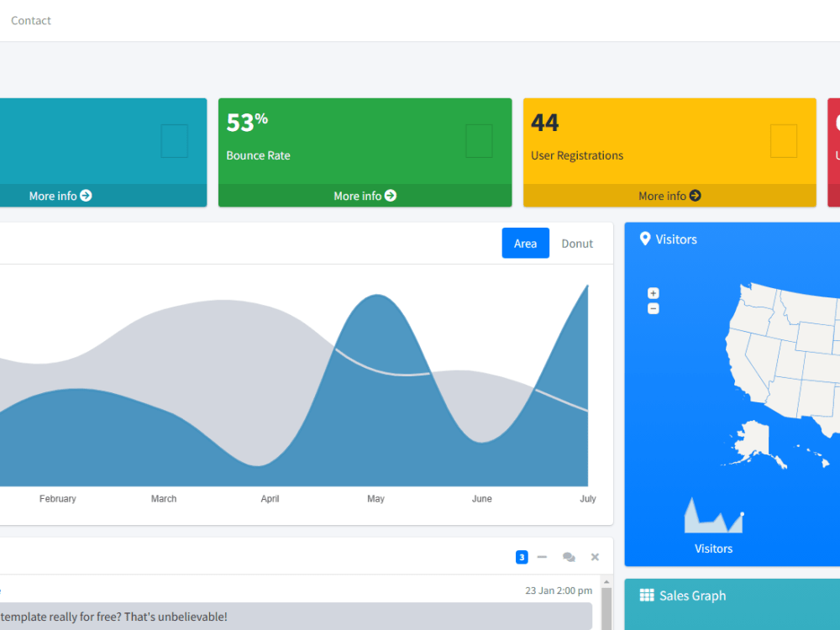This screenshot has width=840, height=630.
Task: Click the arrow icon on Bounce Rate More info
Action: click(x=389, y=196)
